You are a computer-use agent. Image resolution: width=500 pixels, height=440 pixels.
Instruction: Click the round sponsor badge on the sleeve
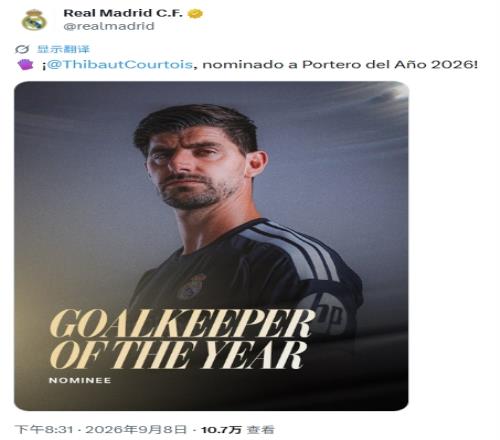pyautogui.click(x=330, y=315)
